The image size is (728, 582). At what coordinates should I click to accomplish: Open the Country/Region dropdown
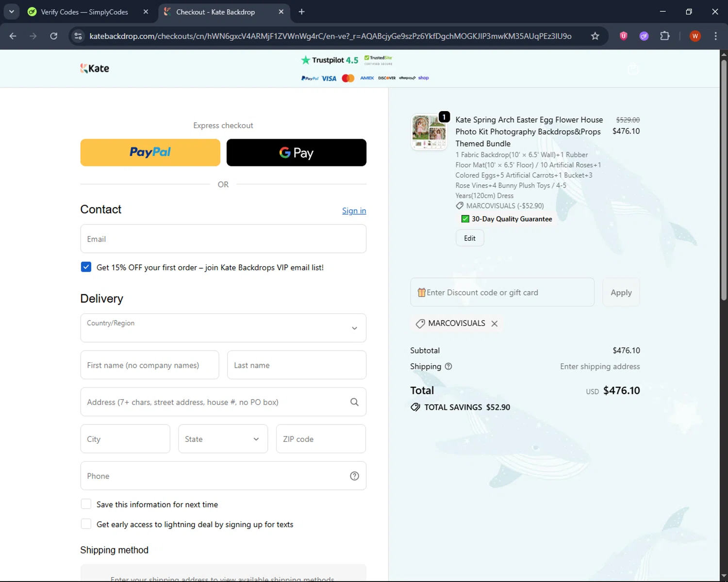[x=223, y=328]
